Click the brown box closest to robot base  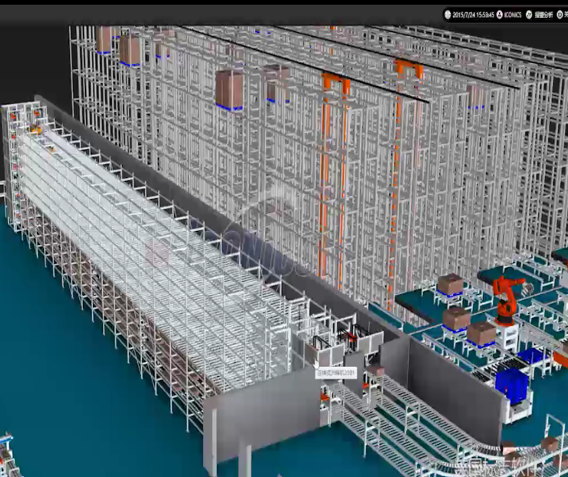pos(481,333)
